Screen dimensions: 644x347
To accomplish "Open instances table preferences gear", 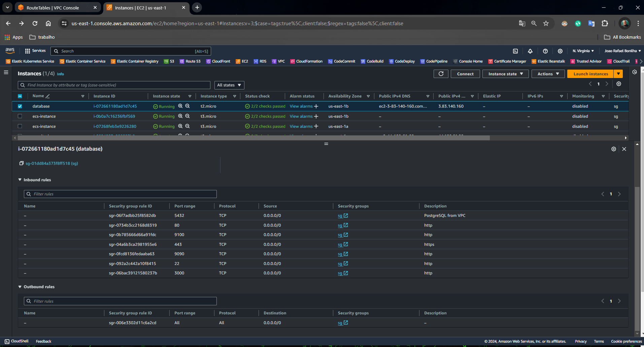I will [619, 84].
